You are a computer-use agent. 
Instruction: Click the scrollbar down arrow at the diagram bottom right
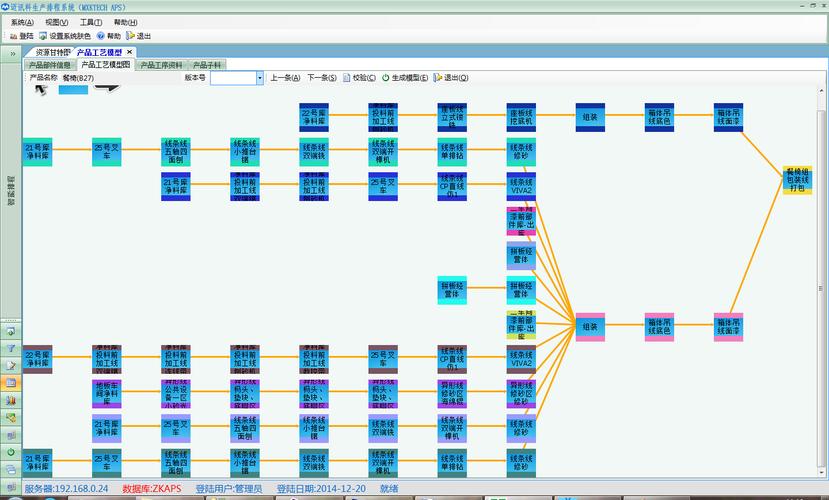pos(821,472)
